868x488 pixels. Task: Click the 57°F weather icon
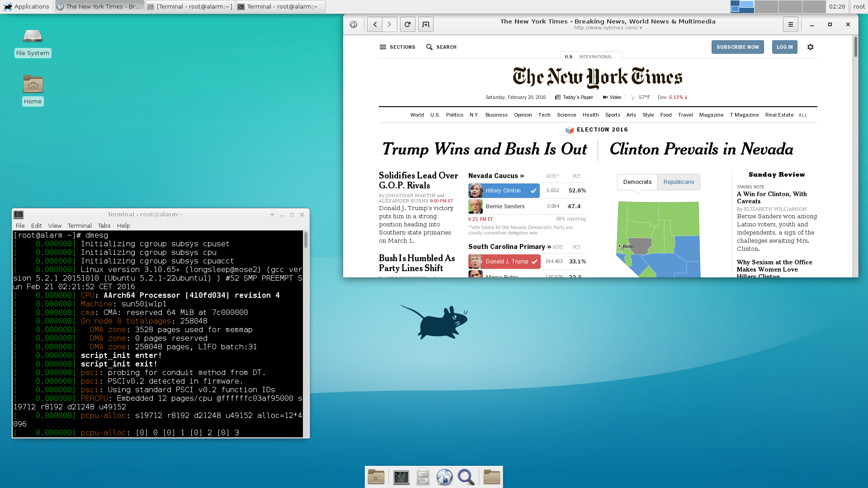(633, 97)
